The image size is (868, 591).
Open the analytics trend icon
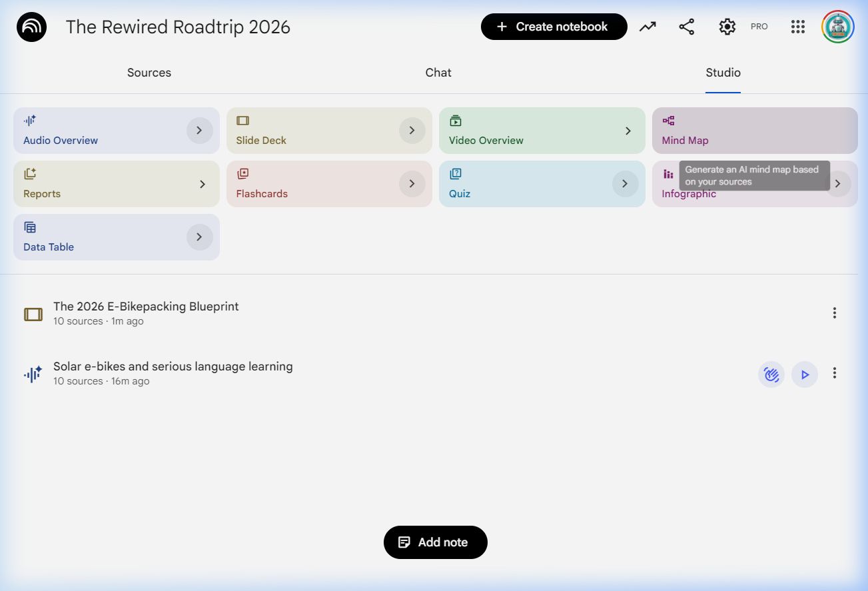click(648, 27)
